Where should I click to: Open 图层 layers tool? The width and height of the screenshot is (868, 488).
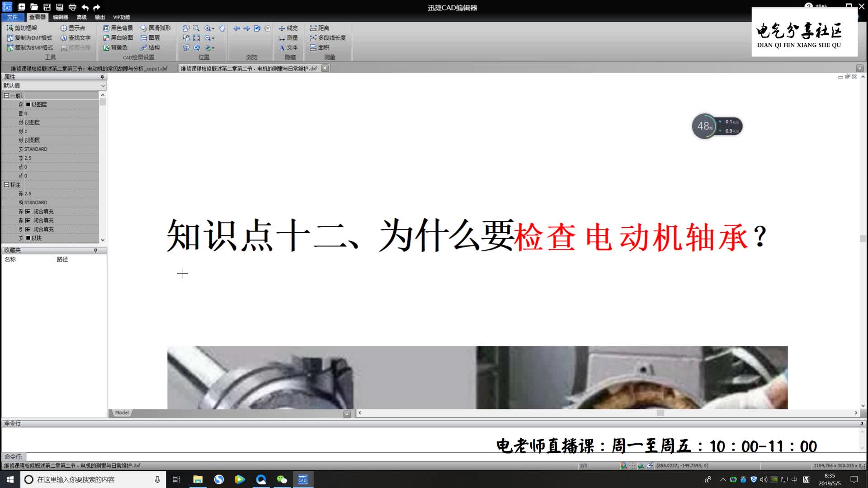pyautogui.click(x=151, y=38)
